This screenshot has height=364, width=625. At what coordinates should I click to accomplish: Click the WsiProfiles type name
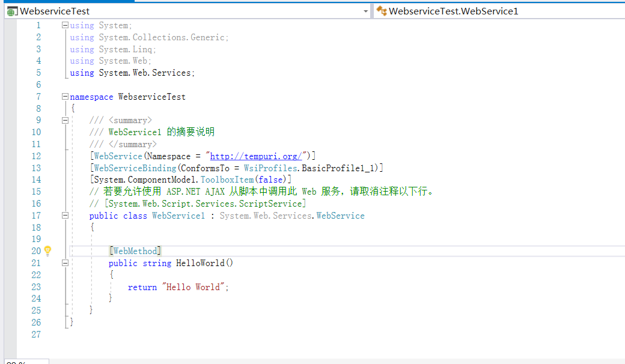point(270,168)
